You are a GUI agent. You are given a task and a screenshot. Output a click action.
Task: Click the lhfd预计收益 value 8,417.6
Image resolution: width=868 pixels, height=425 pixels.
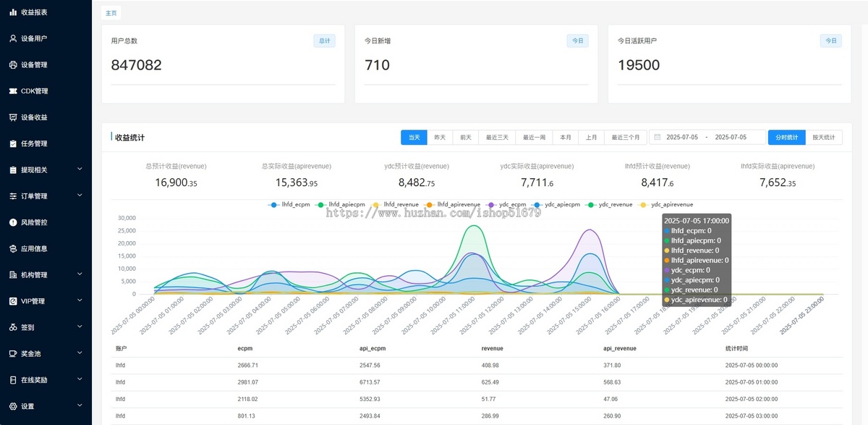click(658, 183)
